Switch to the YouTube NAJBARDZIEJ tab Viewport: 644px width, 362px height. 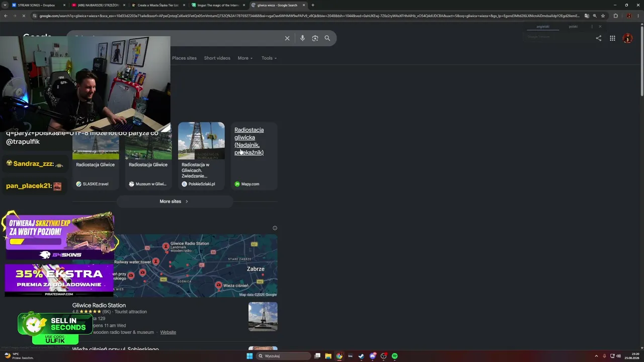98,5
